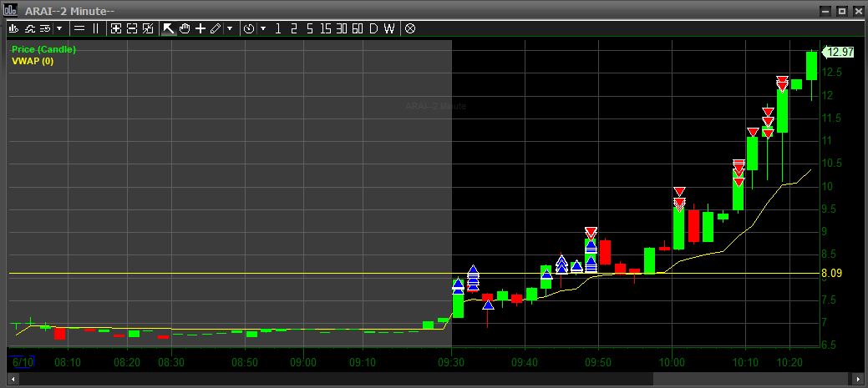Close the ARAI chart window

coord(857,11)
